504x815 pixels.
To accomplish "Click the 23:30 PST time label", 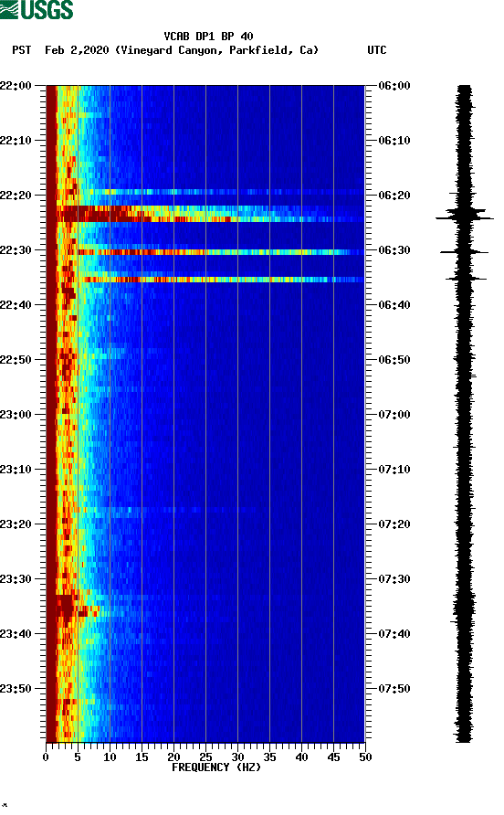I will [x=16, y=579].
